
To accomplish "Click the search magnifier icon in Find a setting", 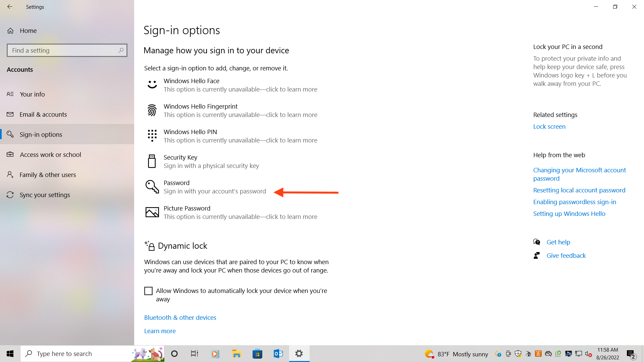I will point(121,50).
